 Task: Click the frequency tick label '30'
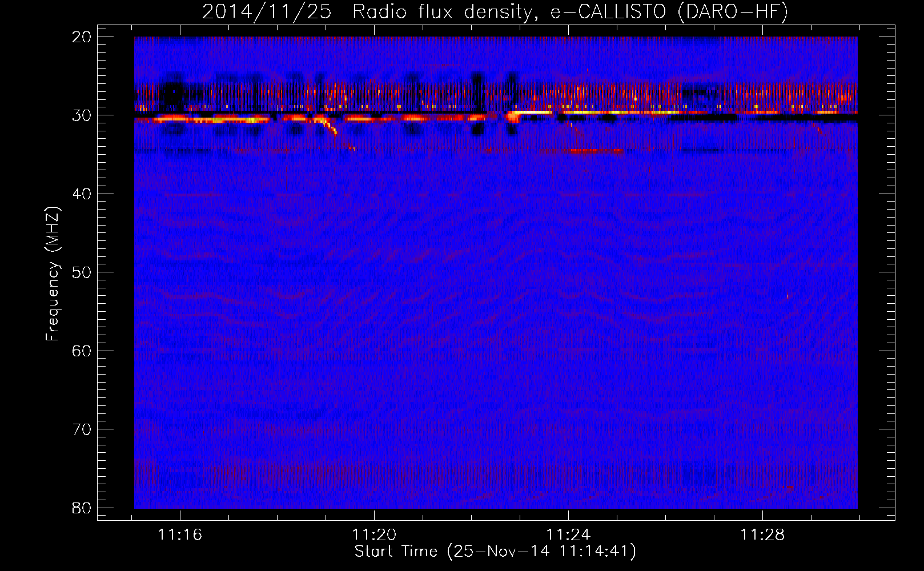click(x=82, y=115)
